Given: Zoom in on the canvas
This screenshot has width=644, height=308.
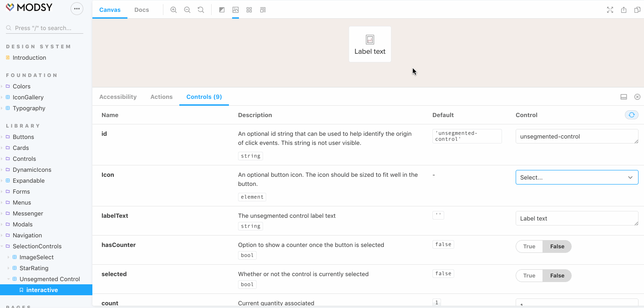Looking at the screenshot, I should coord(173,9).
